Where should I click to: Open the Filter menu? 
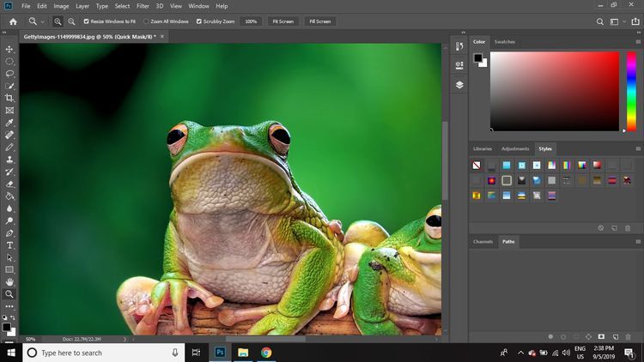[x=143, y=6]
